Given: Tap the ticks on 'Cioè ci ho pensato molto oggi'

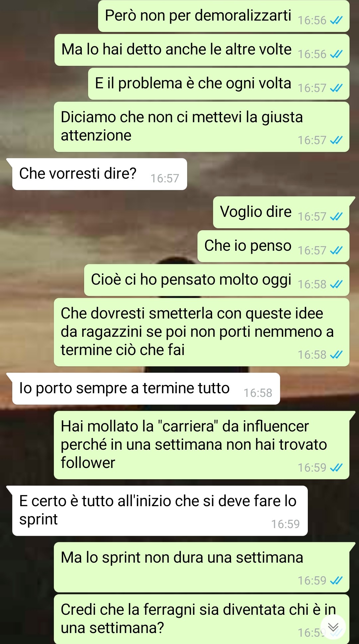Looking at the screenshot, I should (x=336, y=285).
